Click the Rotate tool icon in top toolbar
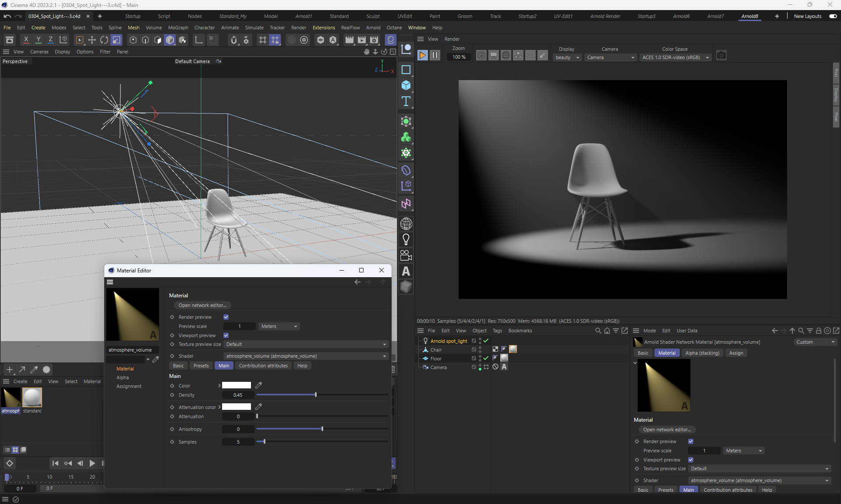The height and width of the screenshot is (504, 841). click(x=104, y=40)
